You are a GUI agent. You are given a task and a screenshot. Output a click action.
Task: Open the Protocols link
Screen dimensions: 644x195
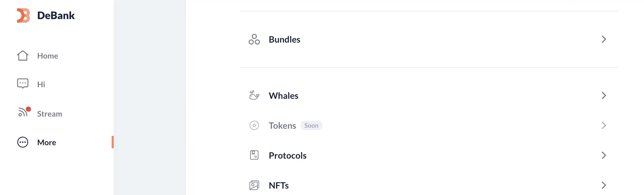pos(288,156)
